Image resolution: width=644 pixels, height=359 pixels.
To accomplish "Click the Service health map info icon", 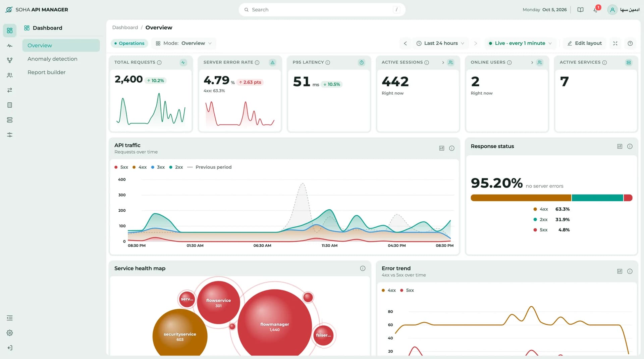I will [363, 268].
